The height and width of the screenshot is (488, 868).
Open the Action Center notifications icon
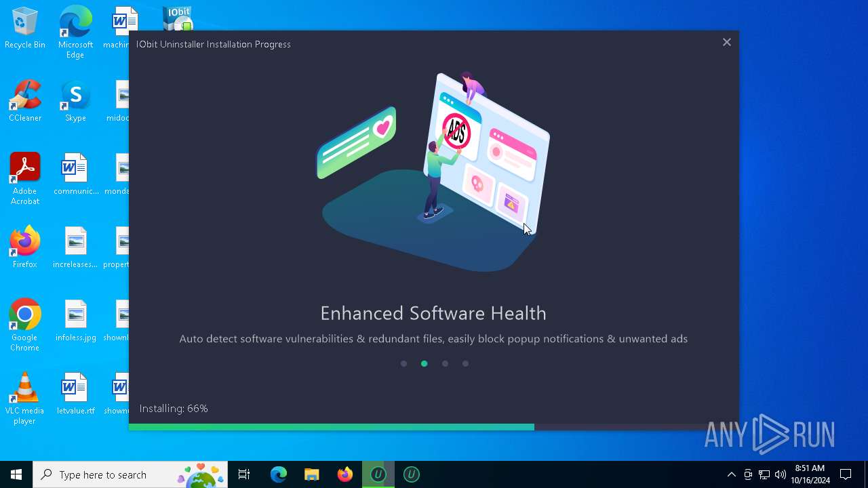(x=846, y=474)
